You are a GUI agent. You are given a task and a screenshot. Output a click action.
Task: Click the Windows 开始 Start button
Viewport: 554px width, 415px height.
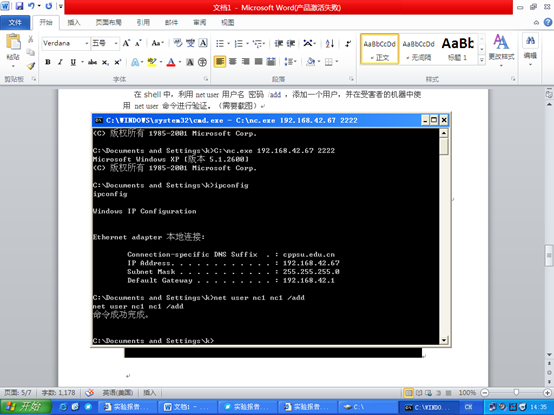(x=25, y=407)
